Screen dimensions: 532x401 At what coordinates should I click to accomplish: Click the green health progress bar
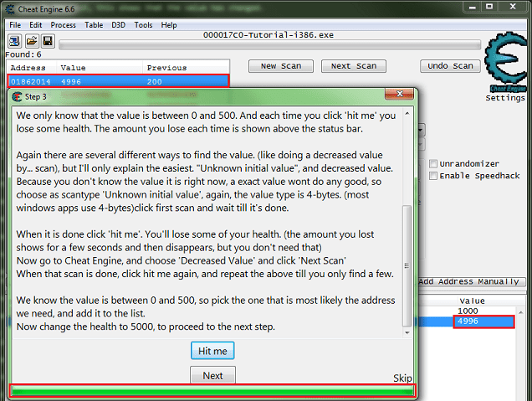212,392
